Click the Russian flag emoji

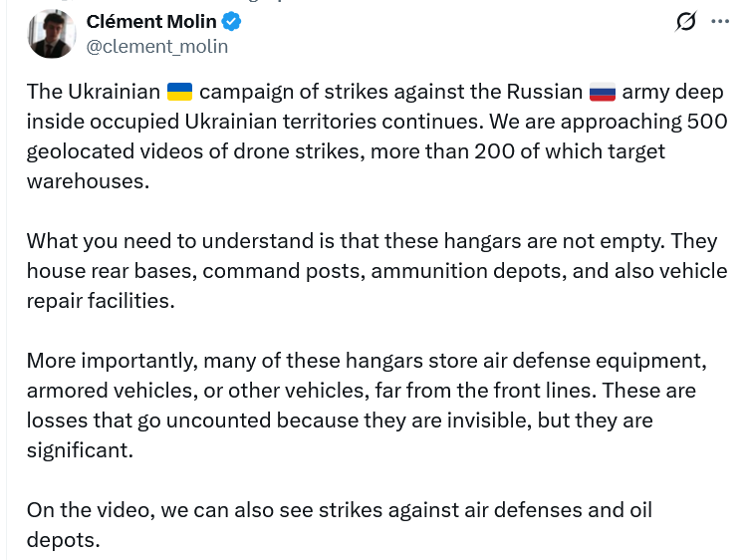(603, 93)
